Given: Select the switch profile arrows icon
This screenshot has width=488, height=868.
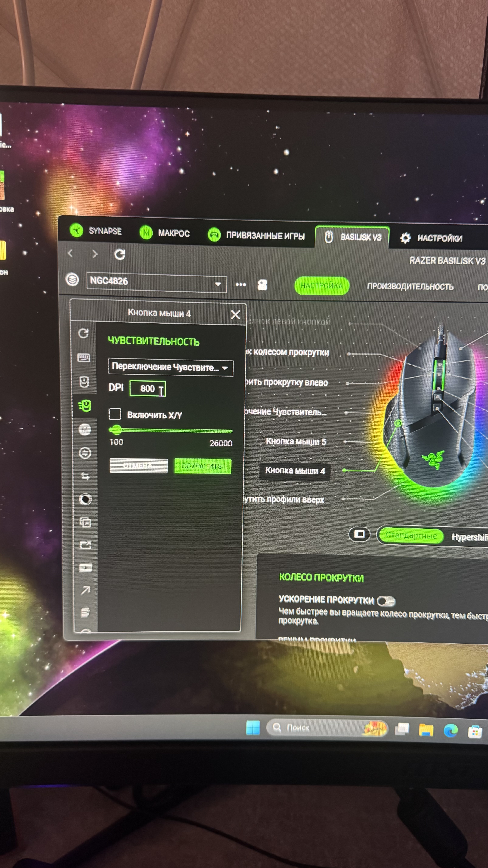Looking at the screenshot, I should (x=85, y=476).
